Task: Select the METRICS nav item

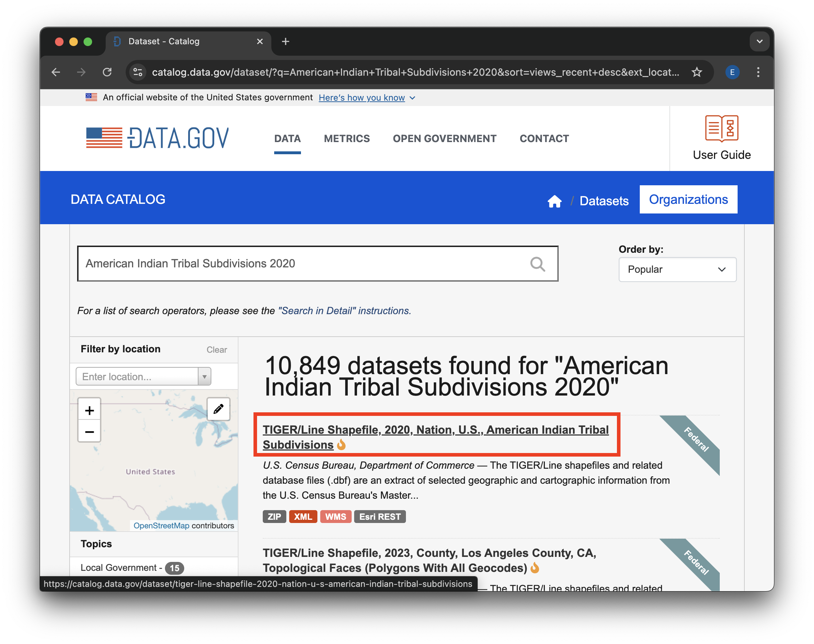Action: tap(347, 139)
